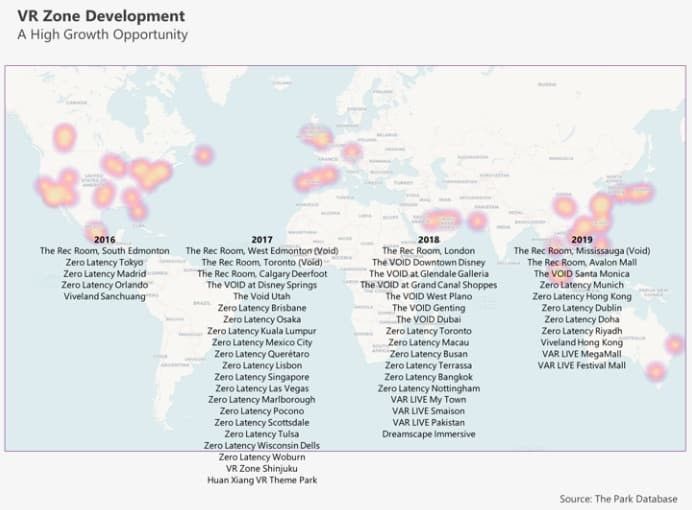The image size is (692, 510).
Task: Click the Zero Latency Tokyo entry
Action: click(104, 262)
